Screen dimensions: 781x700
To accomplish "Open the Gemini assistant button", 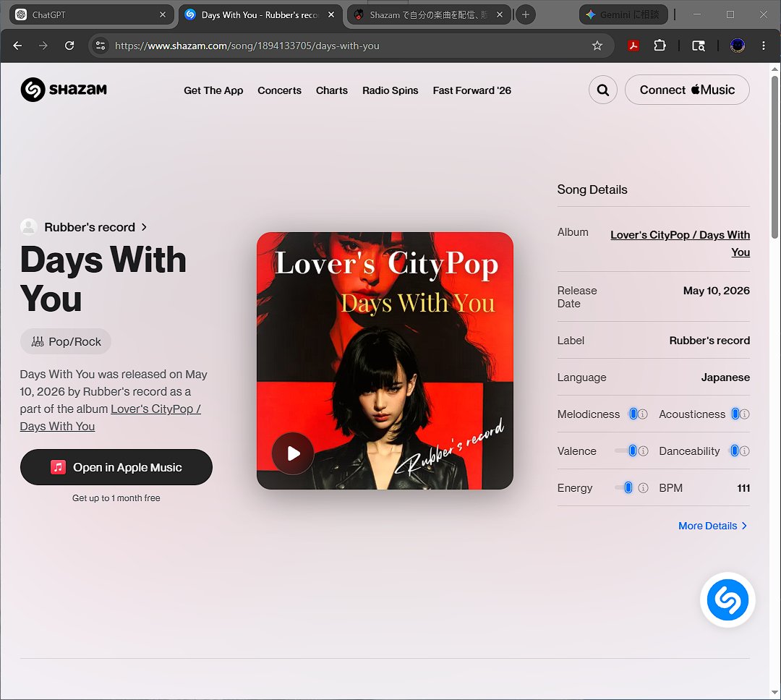I will [623, 15].
